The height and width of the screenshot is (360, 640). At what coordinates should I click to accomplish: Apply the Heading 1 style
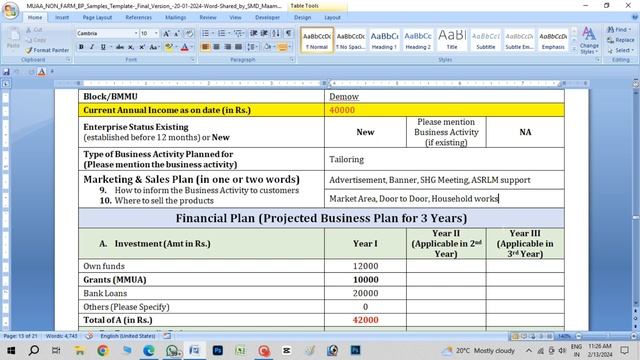[x=384, y=40]
